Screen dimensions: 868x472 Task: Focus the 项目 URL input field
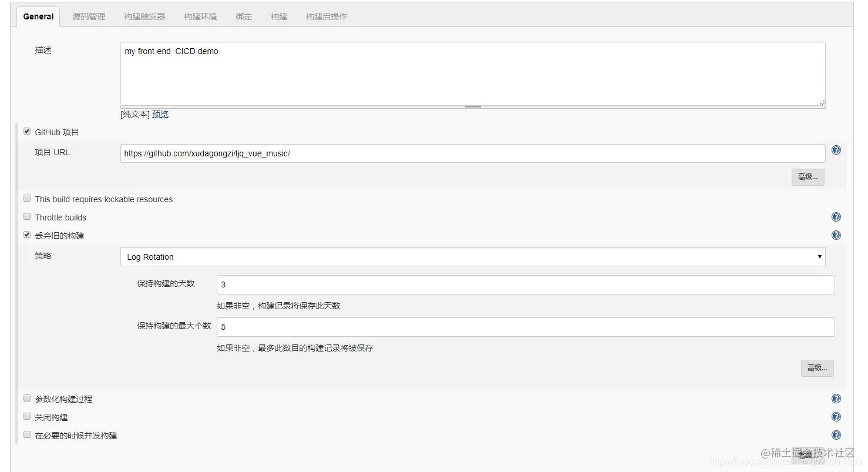pyautogui.click(x=473, y=153)
